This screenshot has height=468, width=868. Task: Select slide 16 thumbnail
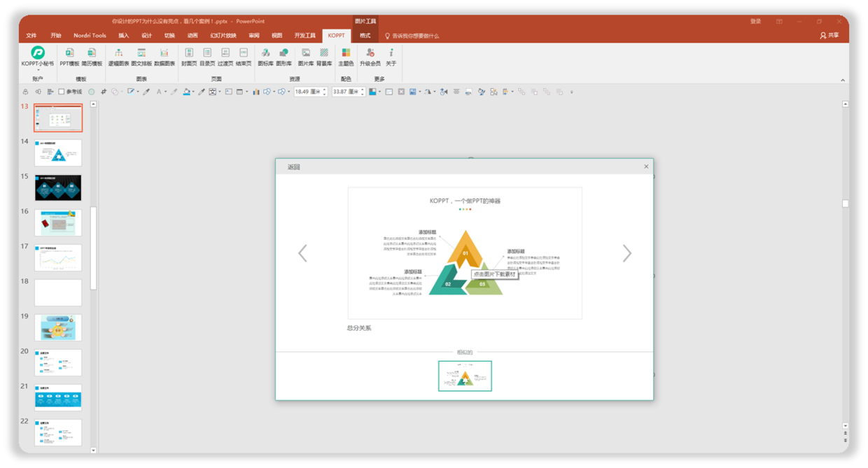click(x=58, y=223)
